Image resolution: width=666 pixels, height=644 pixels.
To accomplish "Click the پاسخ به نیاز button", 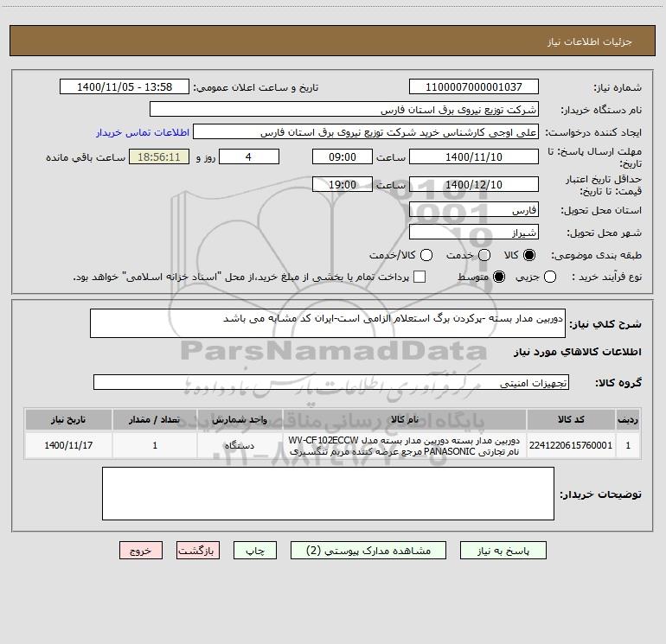I will 503,551.
